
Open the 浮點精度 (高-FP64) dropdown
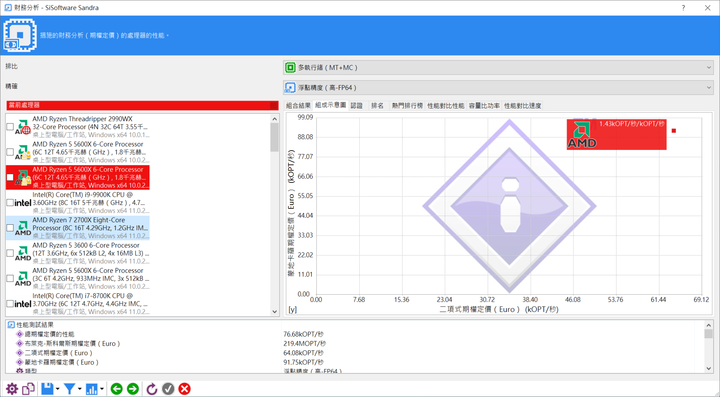pyautogui.click(x=498, y=87)
